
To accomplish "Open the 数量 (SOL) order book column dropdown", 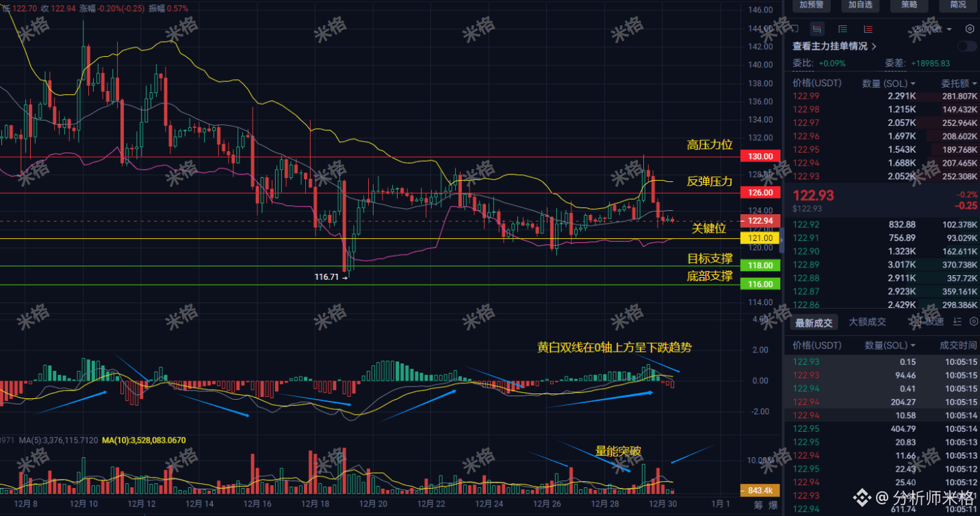I will [890, 83].
